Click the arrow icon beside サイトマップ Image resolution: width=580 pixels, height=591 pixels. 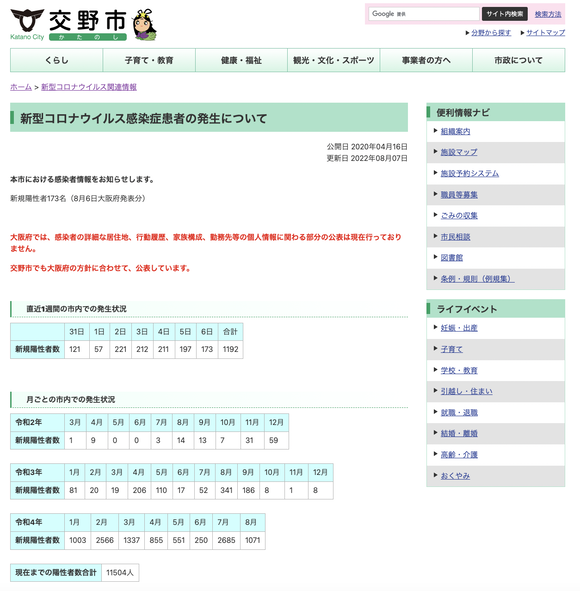[x=522, y=33]
